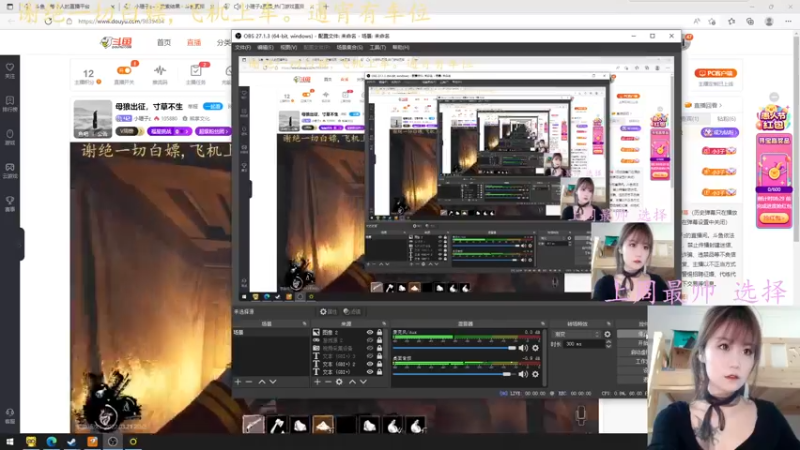Screen dimensions: 800x450
Task: Move the scene up with the arrow
Action: coord(262,382)
